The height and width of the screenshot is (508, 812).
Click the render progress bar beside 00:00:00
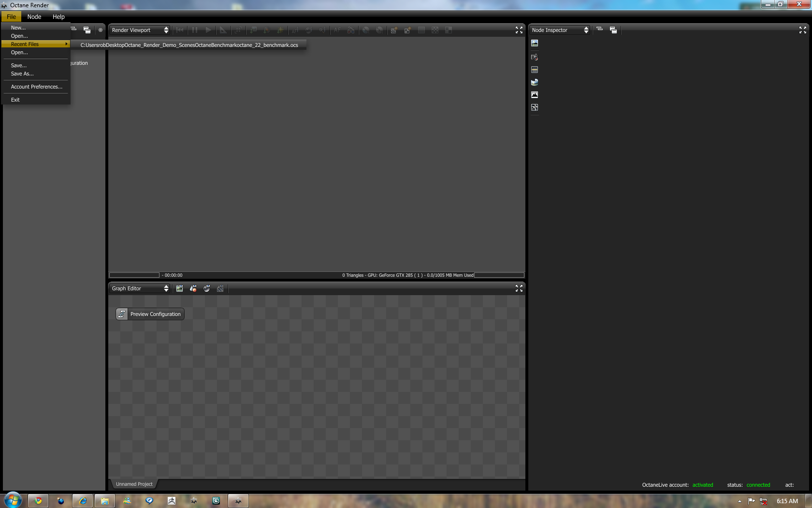tap(134, 275)
